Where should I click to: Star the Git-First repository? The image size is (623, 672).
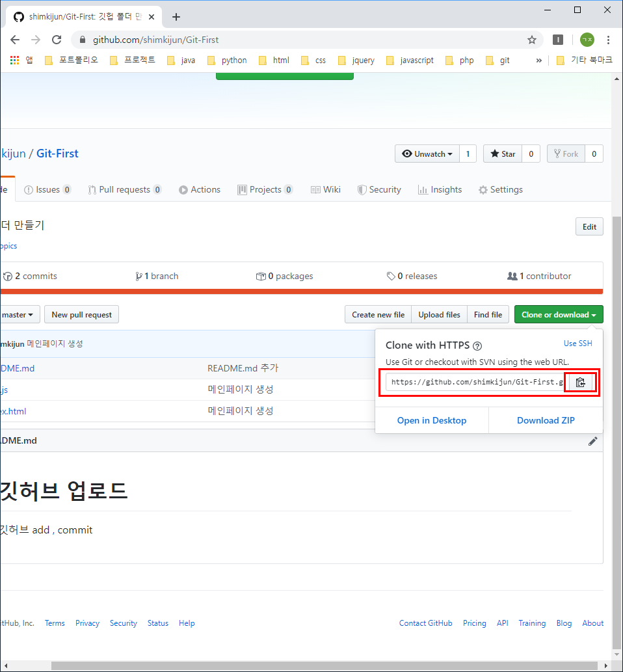click(503, 154)
